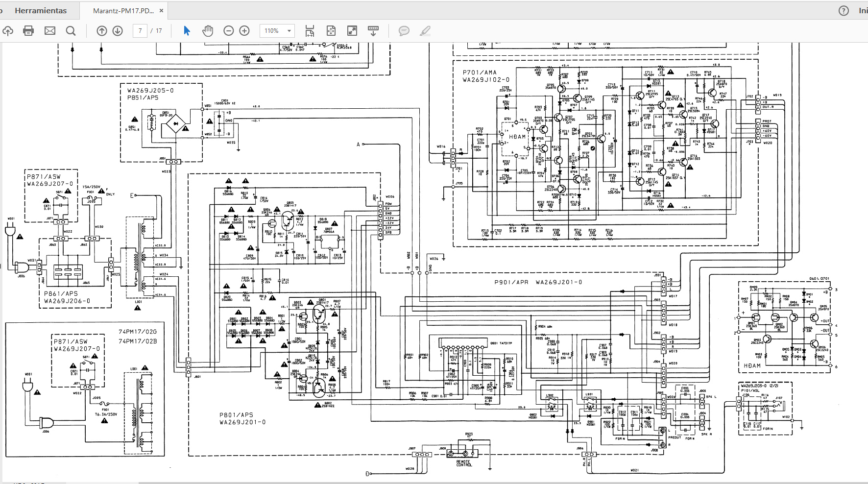Screen dimensions: 868x484
Task: Click the '74PM17/02G' model label
Action: (x=138, y=332)
